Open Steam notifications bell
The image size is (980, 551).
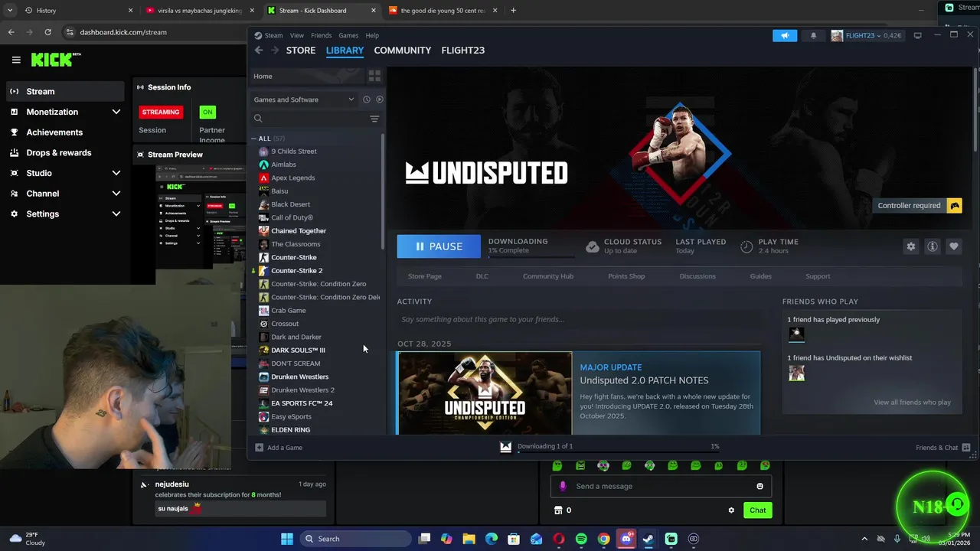813,35
